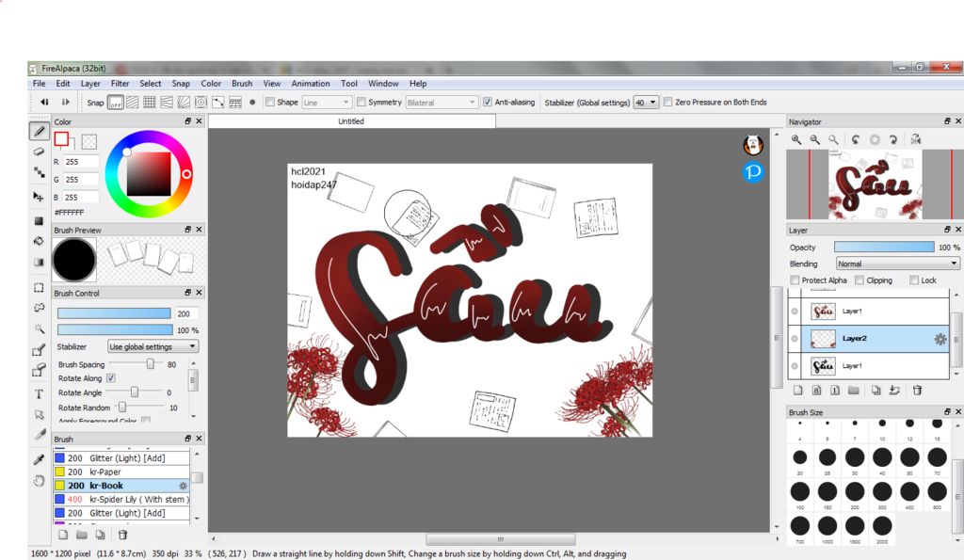Viewport: 964px width, 560px height.
Task: Open the Filter menu
Action: click(120, 84)
